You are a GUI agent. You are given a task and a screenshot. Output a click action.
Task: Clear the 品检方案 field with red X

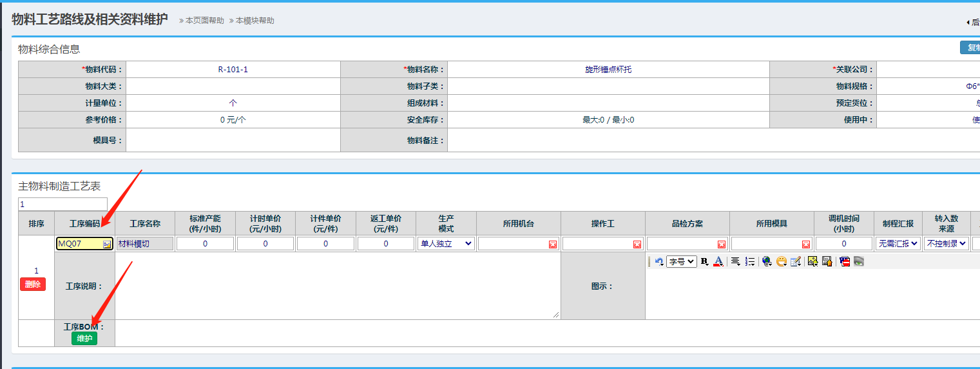[x=721, y=244]
